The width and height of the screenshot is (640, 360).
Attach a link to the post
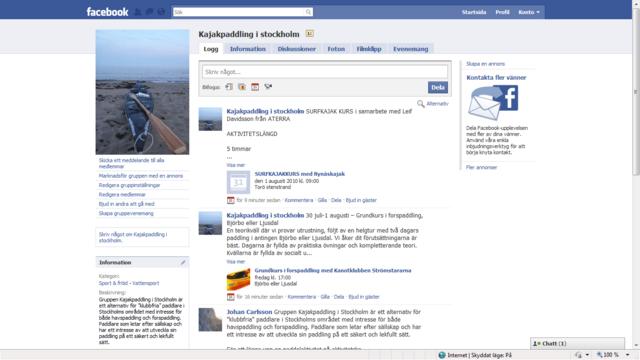pos(268,87)
